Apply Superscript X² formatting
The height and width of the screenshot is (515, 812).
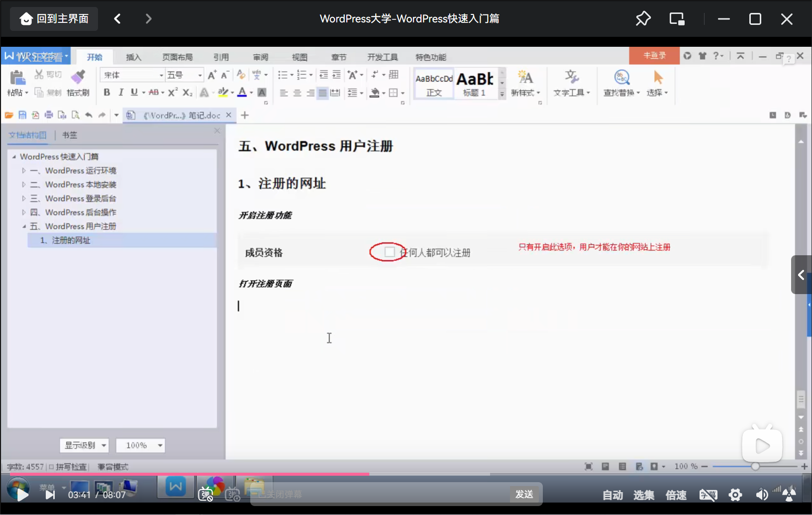click(173, 93)
